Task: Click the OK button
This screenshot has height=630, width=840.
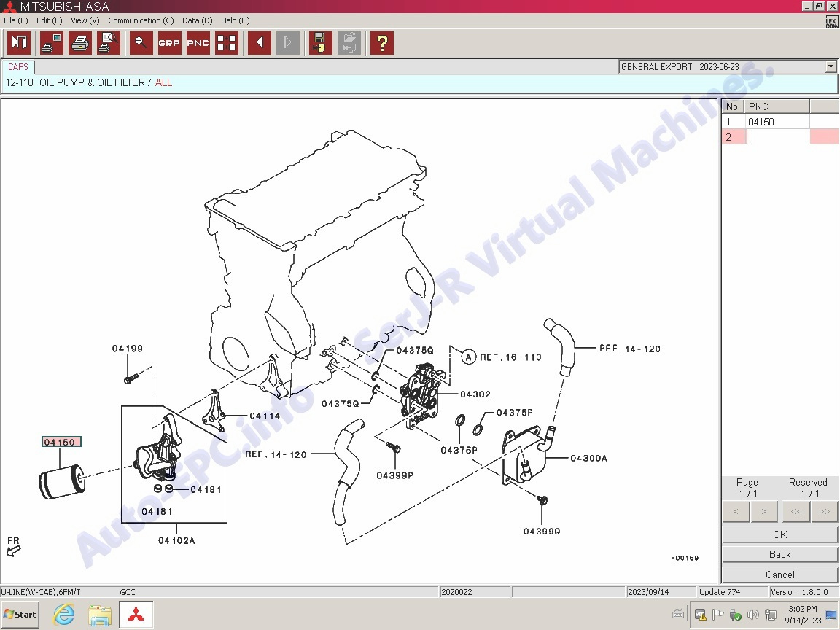Action: click(x=779, y=534)
